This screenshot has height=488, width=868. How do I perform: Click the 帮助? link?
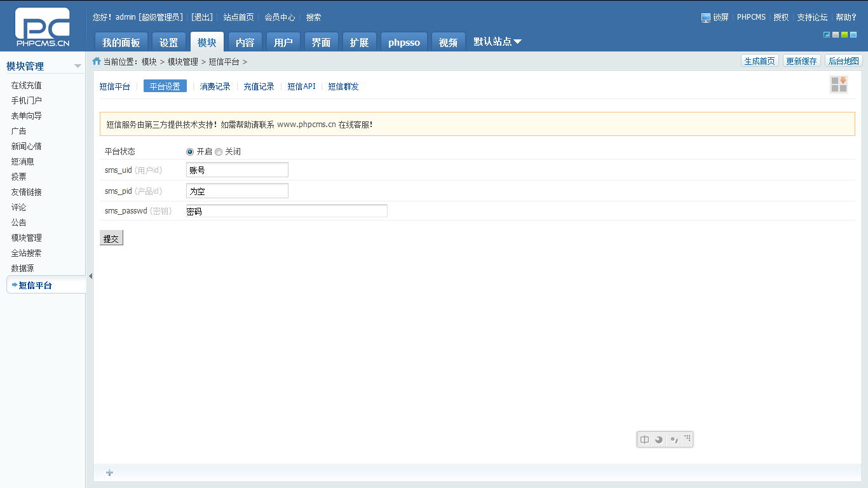pos(846,17)
